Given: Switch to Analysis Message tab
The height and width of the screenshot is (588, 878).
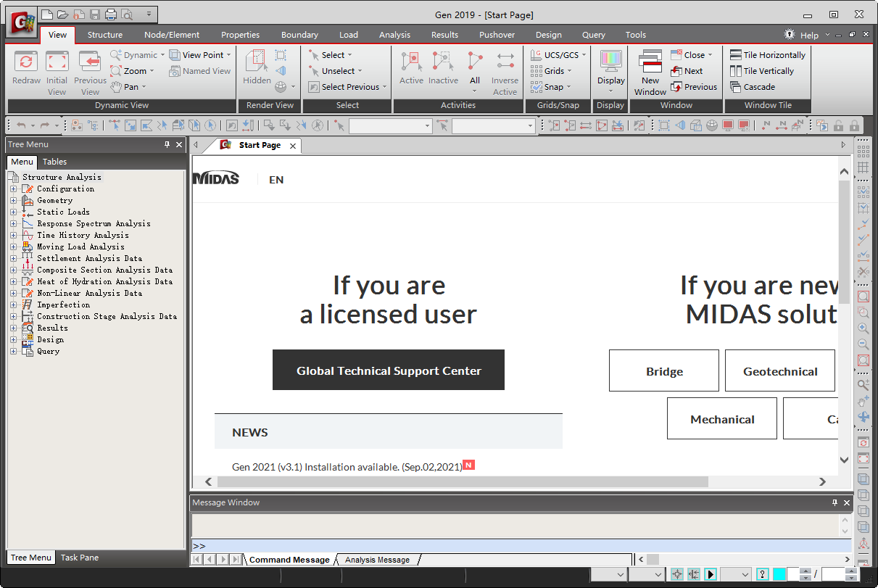Looking at the screenshot, I should 377,560.
